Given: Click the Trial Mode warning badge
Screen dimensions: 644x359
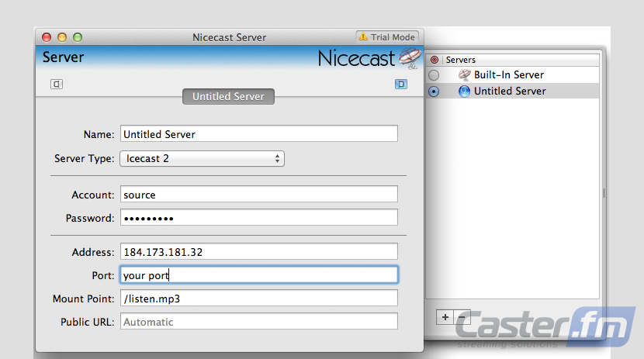Looking at the screenshot, I should click(387, 37).
